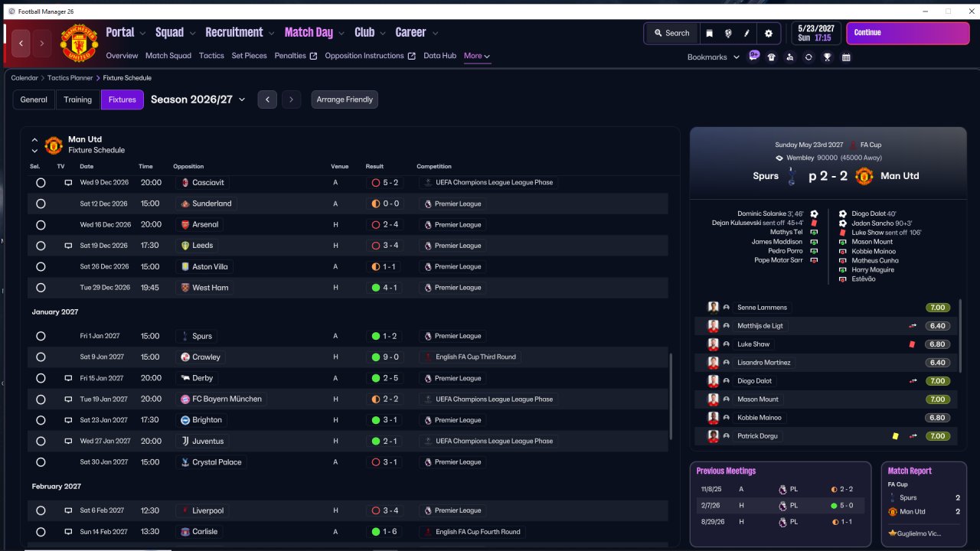Switch to the General tab
The height and width of the screenshot is (551, 980).
click(34, 99)
